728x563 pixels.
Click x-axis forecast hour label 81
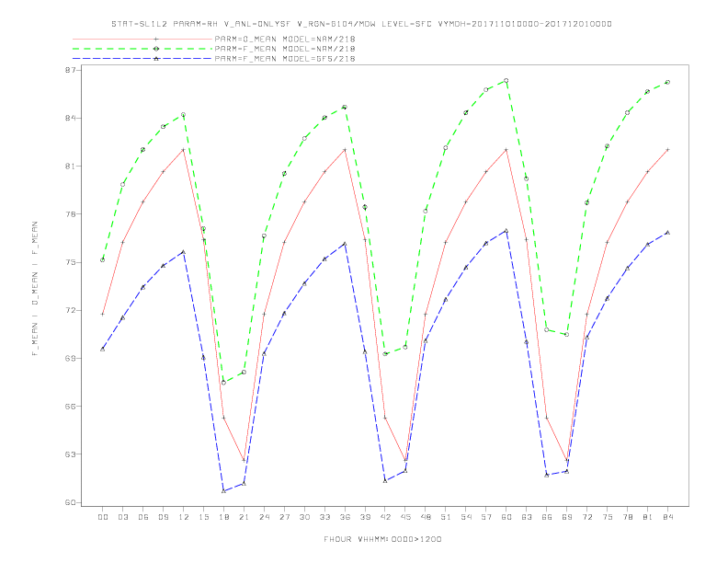click(x=648, y=517)
